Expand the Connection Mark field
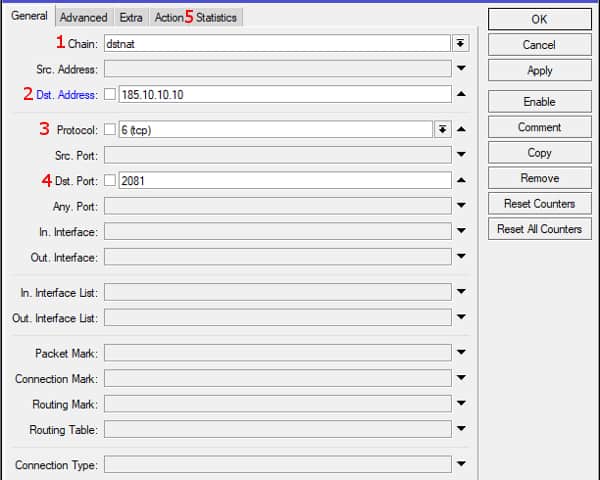Viewport: 600px width, 480px height. [461, 378]
